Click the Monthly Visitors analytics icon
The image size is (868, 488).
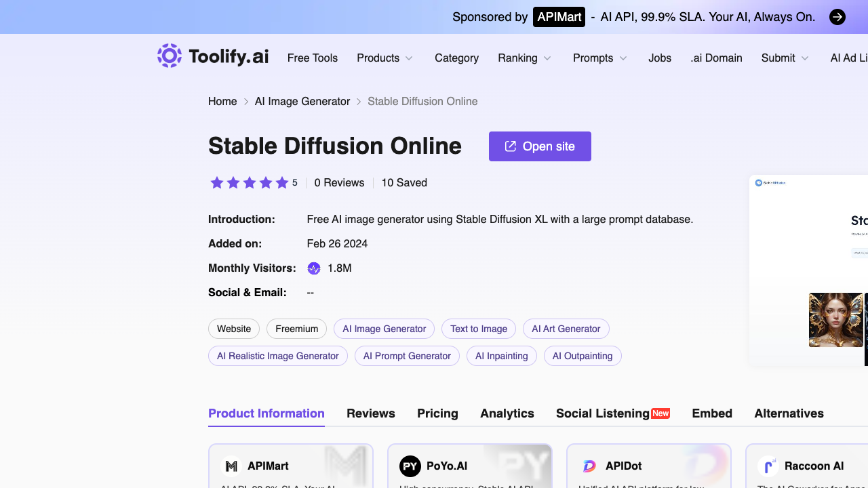click(314, 268)
